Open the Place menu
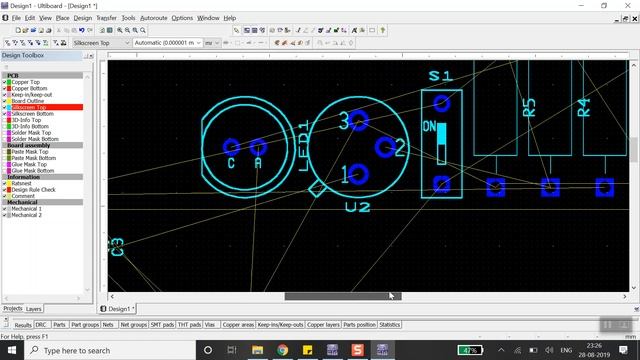 pos(62,18)
